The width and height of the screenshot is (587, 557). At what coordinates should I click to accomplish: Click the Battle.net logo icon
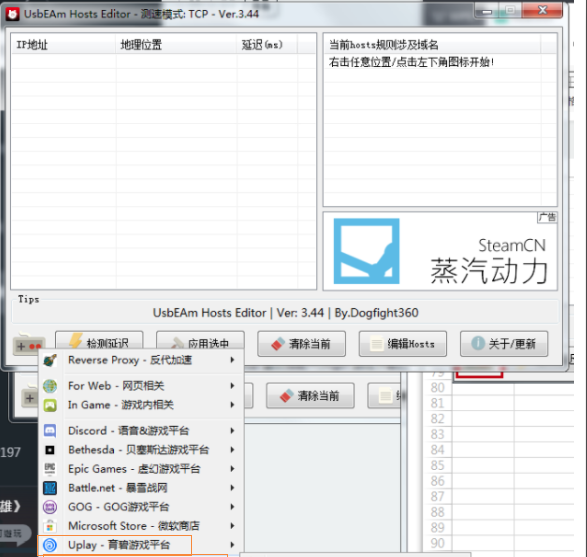coord(50,488)
